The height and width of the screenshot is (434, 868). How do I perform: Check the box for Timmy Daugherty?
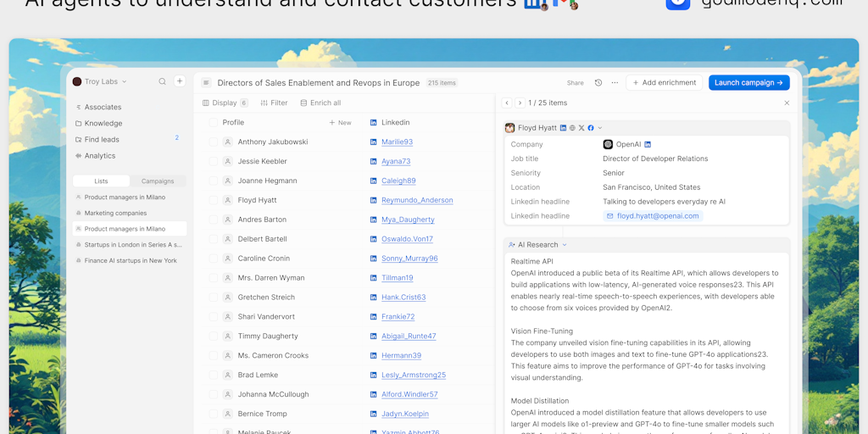[213, 336]
